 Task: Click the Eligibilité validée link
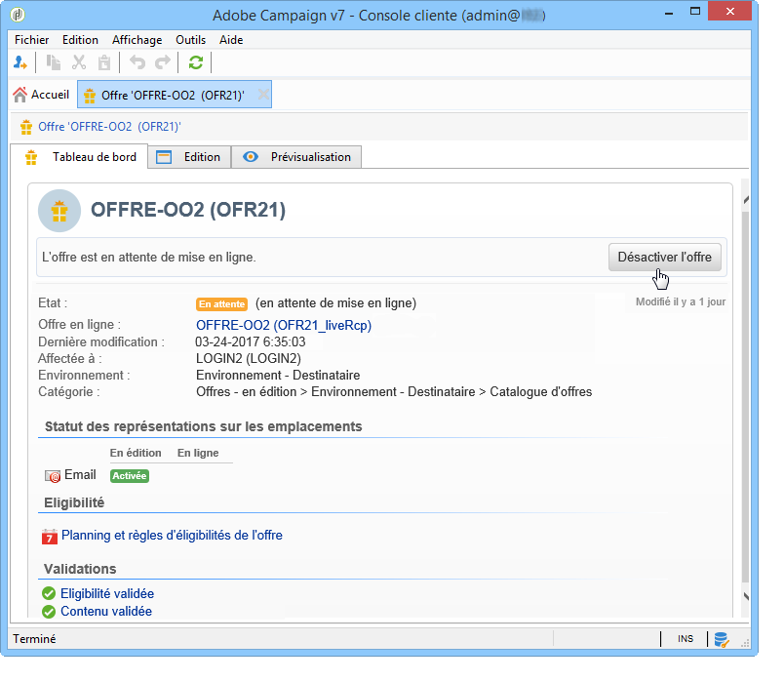(107, 593)
